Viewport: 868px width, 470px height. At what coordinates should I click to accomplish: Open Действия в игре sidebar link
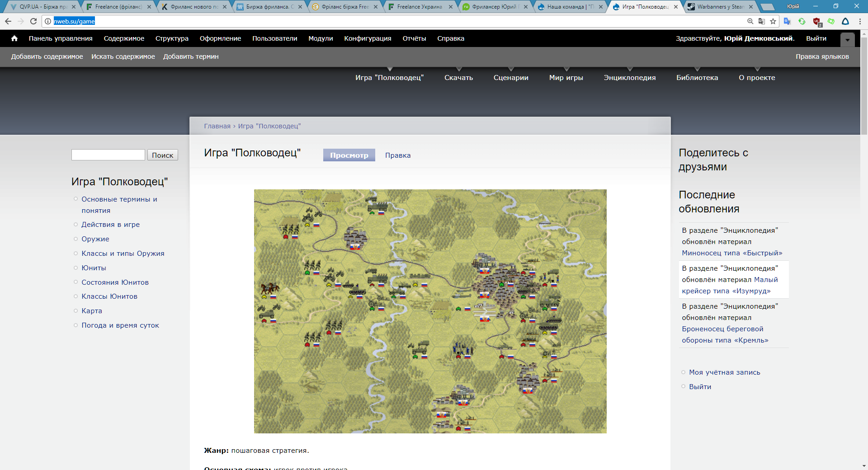110,225
